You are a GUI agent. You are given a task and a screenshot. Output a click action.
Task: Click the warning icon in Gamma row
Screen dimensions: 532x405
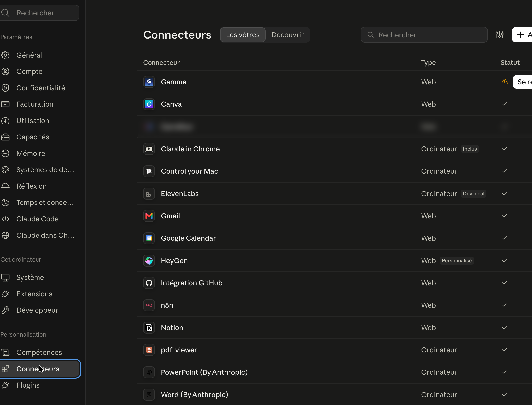click(505, 82)
